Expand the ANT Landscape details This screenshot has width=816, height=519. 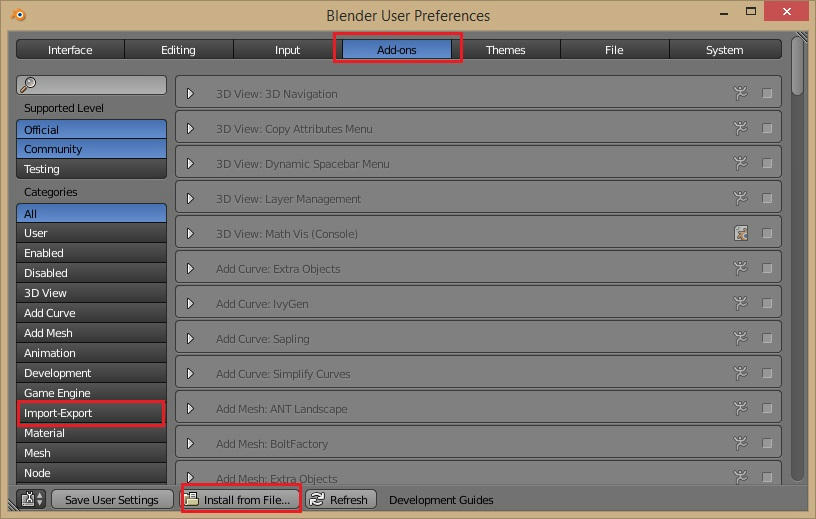[x=190, y=409]
